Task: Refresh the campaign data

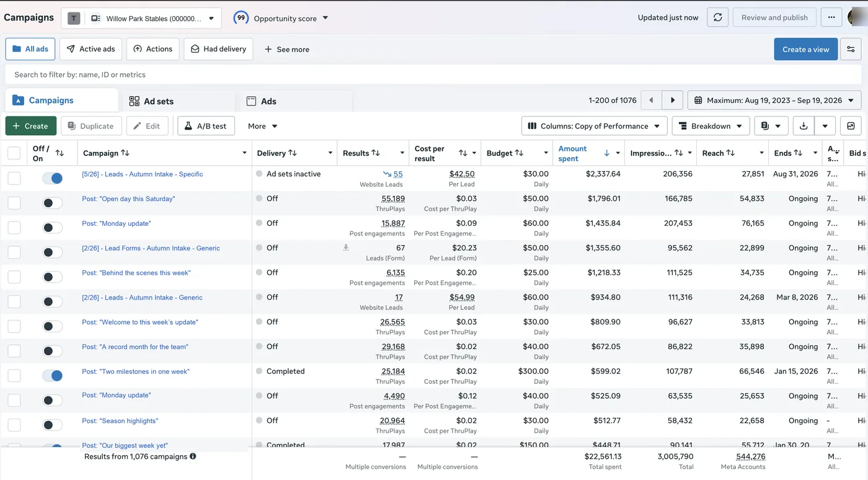Action: click(x=717, y=17)
